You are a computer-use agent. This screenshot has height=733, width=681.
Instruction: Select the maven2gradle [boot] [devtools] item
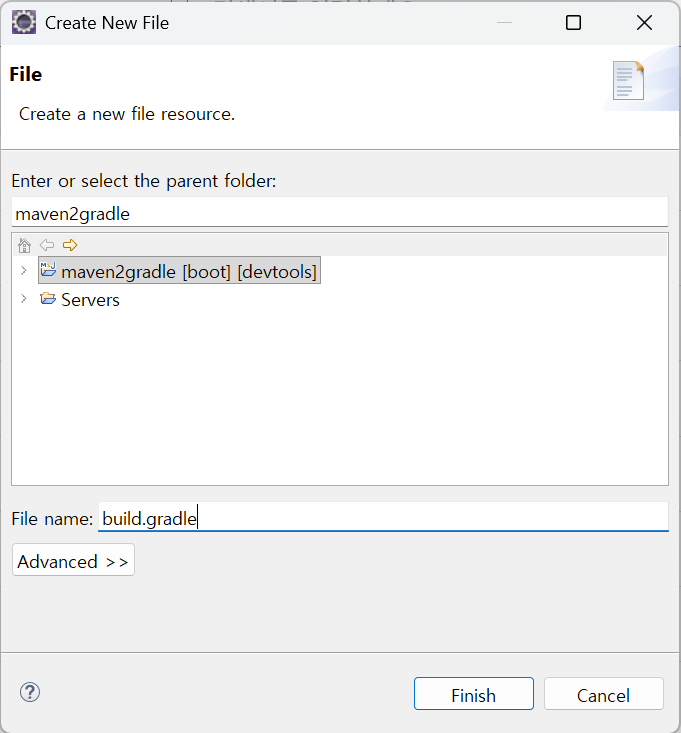click(x=189, y=271)
